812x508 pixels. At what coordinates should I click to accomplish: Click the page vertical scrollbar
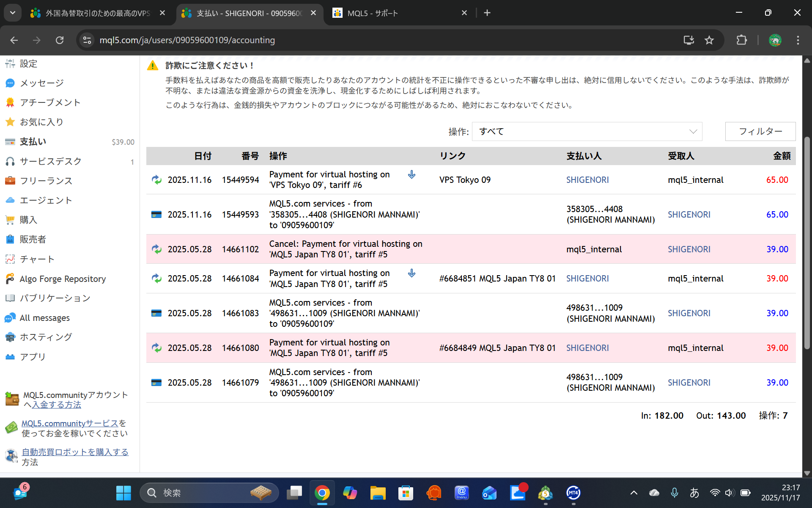pyautogui.click(x=807, y=243)
